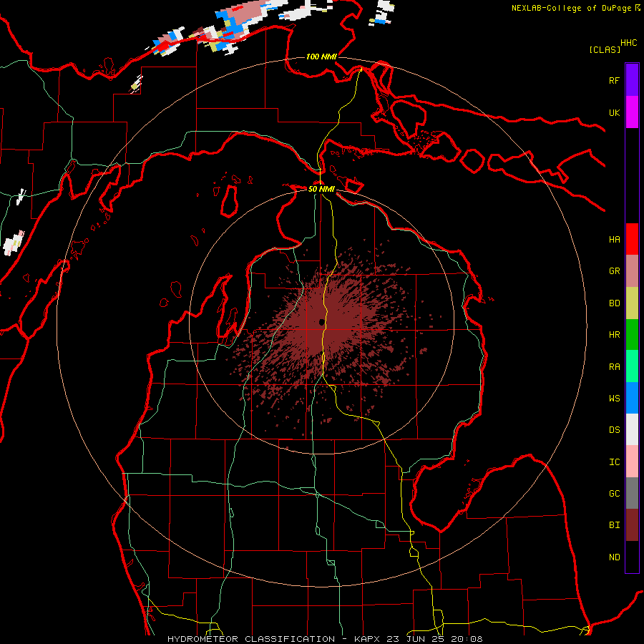Click the black radar site dot at center
This screenshot has width=644, height=644.
click(x=321, y=323)
